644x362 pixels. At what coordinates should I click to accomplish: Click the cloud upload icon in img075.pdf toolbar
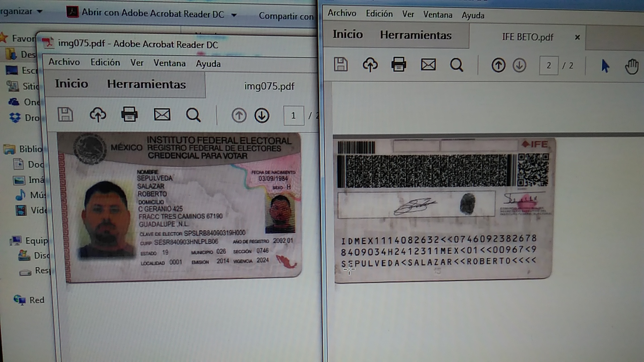tap(98, 115)
